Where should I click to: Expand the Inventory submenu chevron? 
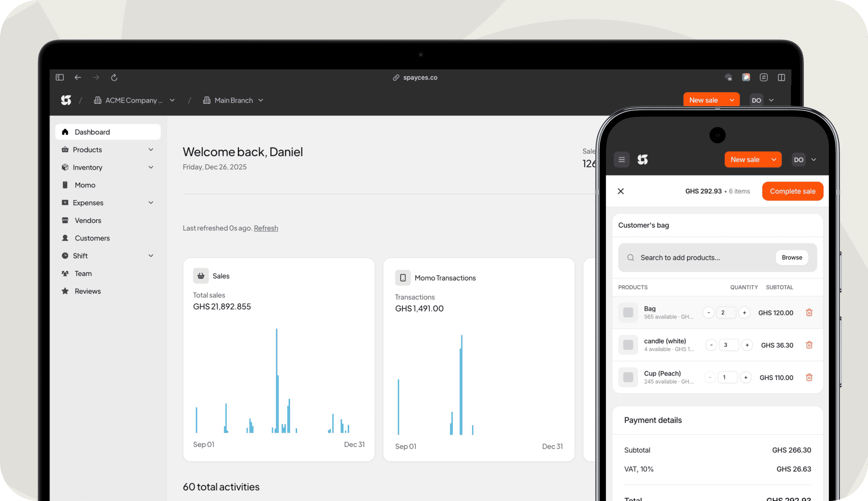(x=151, y=167)
